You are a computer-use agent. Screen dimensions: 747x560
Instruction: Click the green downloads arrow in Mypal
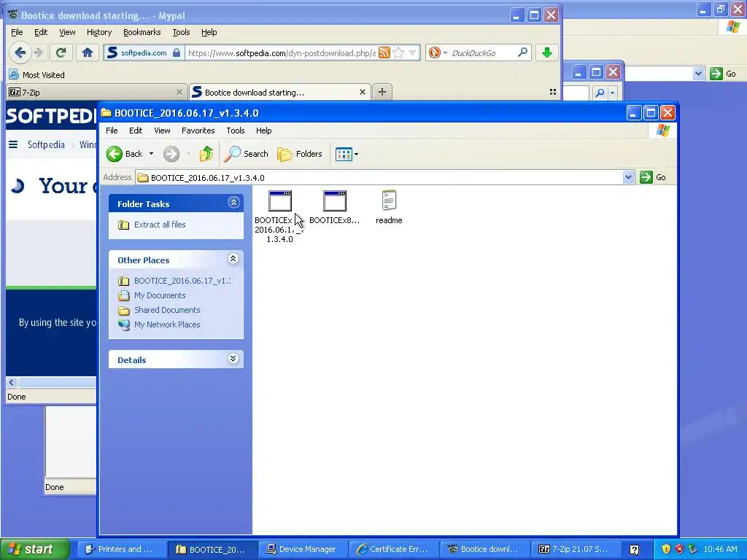(547, 52)
